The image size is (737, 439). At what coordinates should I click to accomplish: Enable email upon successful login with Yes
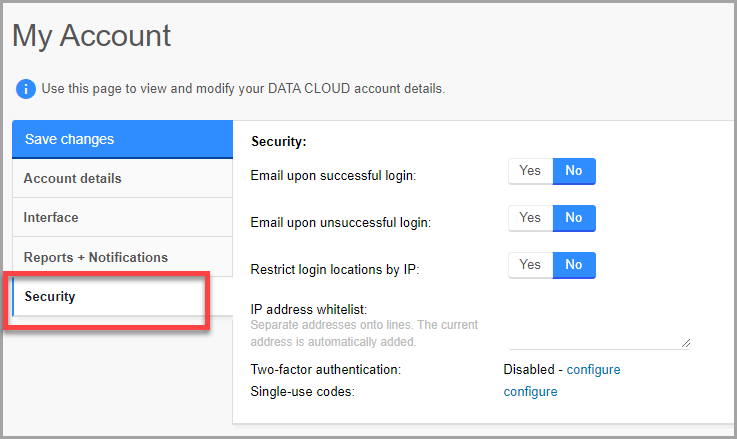point(530,171)
